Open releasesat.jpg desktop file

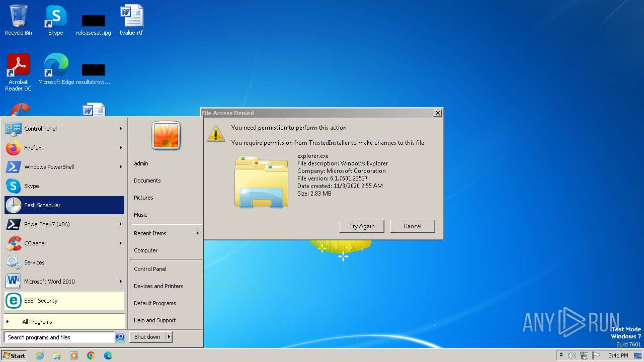pos(94,24)
